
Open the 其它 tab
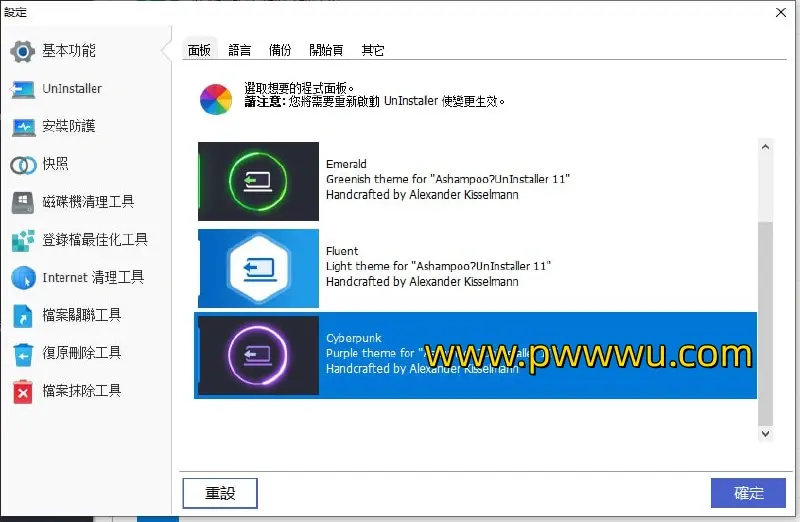click(x=372, y=50)
